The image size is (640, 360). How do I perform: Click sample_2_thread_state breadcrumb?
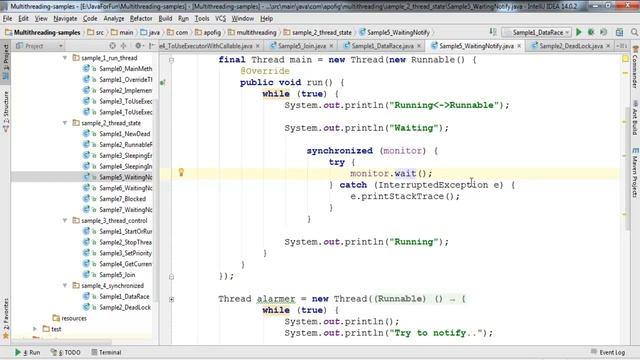tap(318, 32)
